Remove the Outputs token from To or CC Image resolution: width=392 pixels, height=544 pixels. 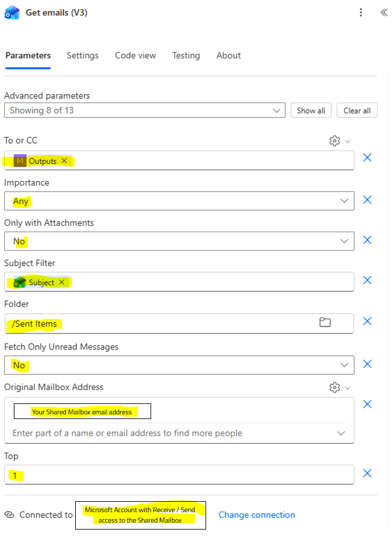pos(64,161)
